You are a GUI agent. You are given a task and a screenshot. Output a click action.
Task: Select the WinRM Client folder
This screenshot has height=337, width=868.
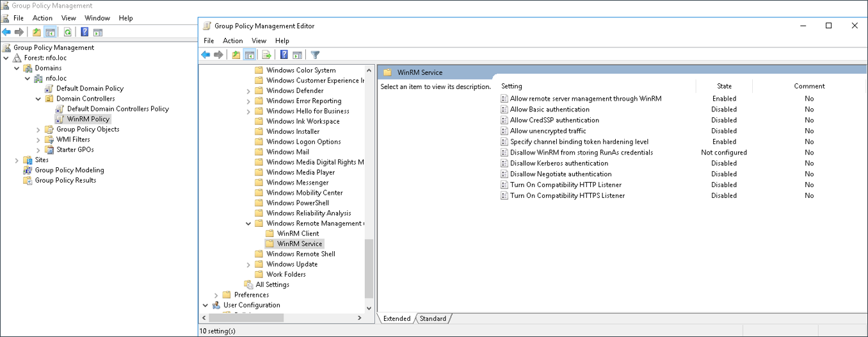[x=298, y=234]
